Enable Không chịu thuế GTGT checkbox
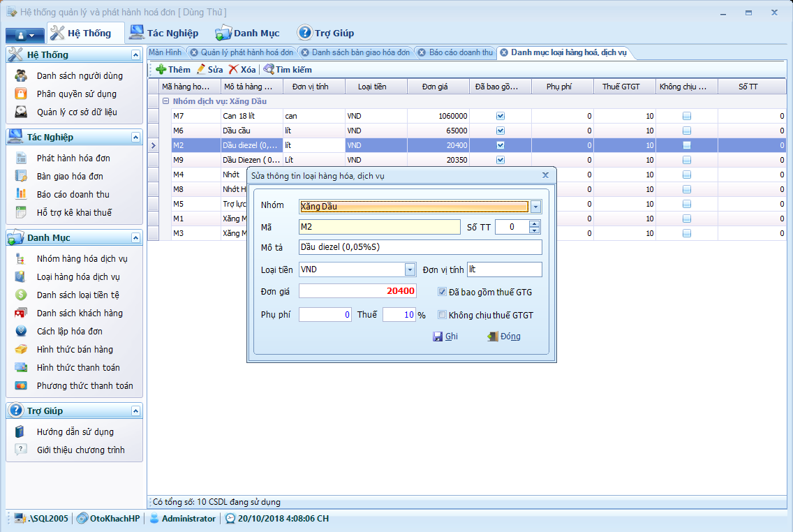 (x=442, y=315)
